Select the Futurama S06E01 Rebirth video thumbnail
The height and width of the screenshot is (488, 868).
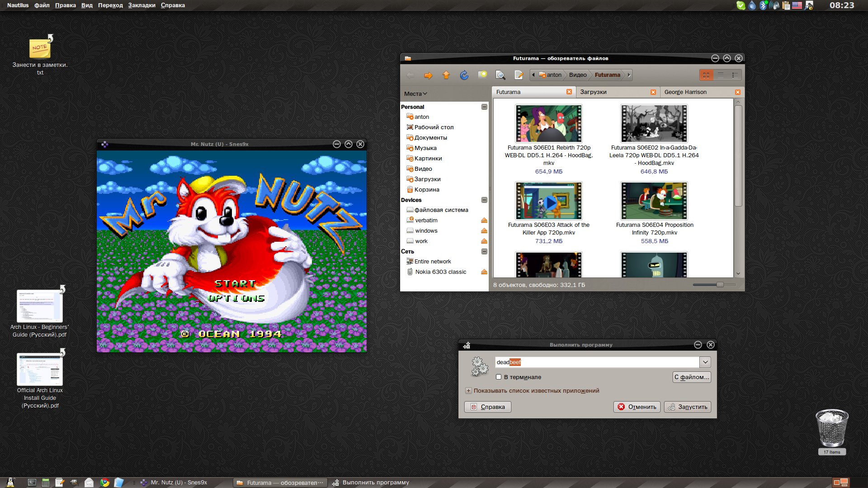(x=549, y=124)
